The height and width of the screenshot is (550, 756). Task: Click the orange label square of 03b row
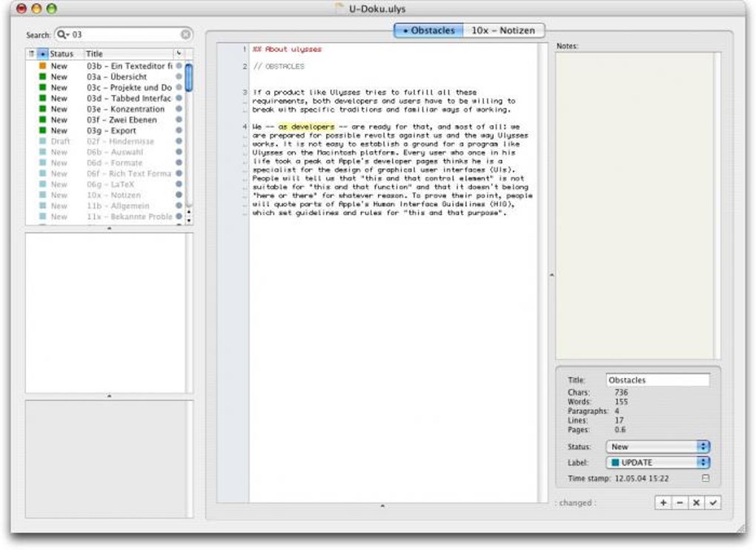[42, 65]
